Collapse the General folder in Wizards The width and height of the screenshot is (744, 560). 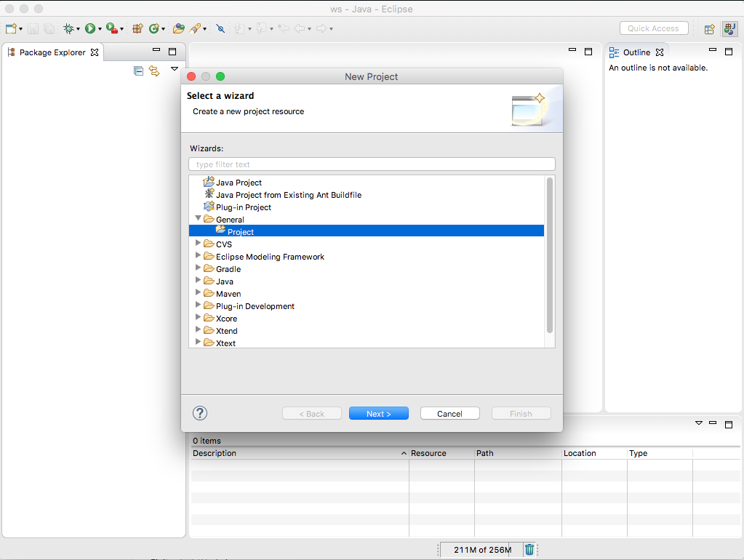click(x=199, y=218)
